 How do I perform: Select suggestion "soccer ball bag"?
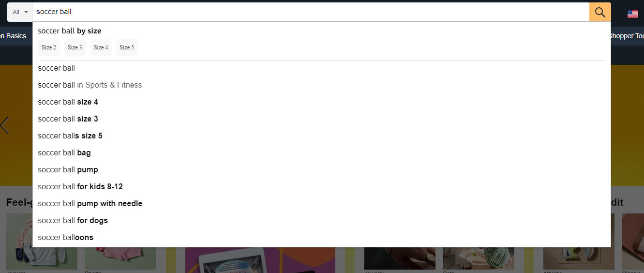click(322, 153)
